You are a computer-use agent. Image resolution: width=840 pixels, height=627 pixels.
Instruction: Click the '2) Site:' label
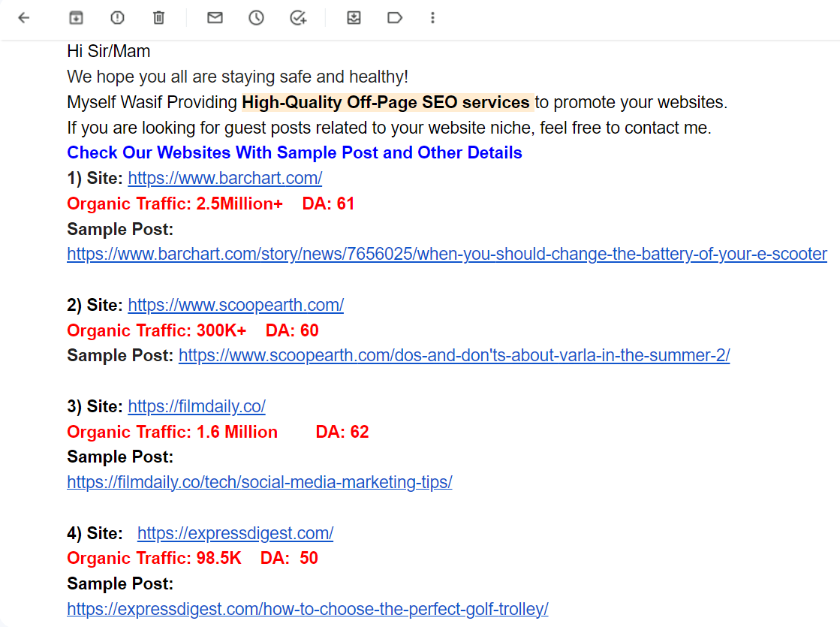pos(95,304)
